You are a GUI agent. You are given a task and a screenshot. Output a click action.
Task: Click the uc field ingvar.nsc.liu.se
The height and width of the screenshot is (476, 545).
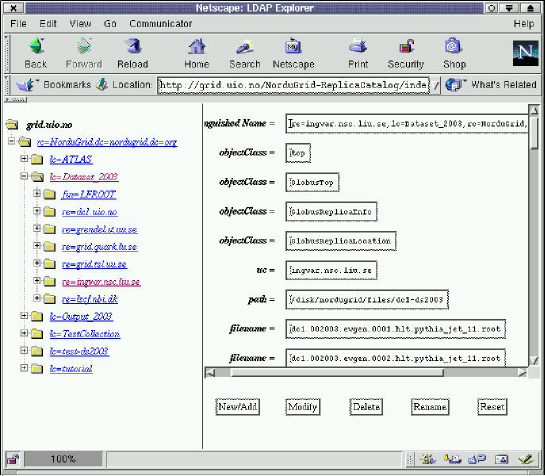(x=331, y=270)
